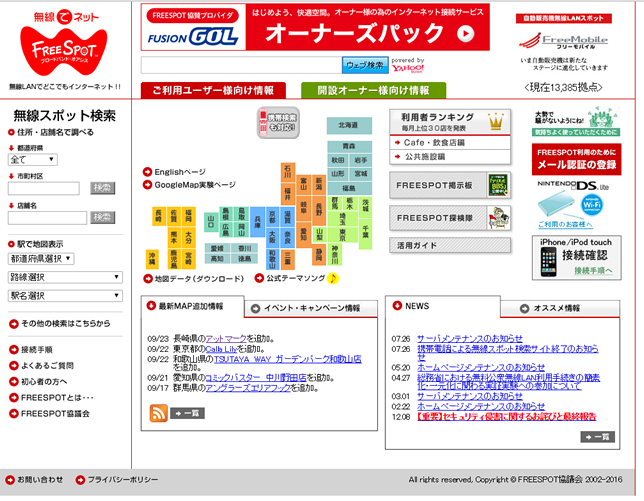
Task: Open the manners banner at top right
Action: (x=576, y=122)
